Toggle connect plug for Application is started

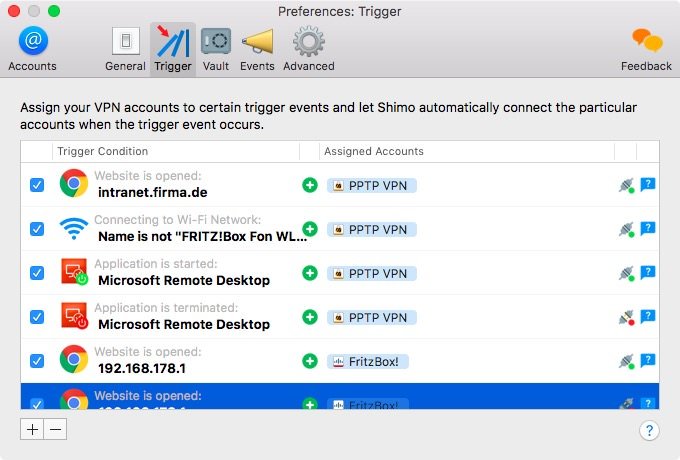point(627,274)
